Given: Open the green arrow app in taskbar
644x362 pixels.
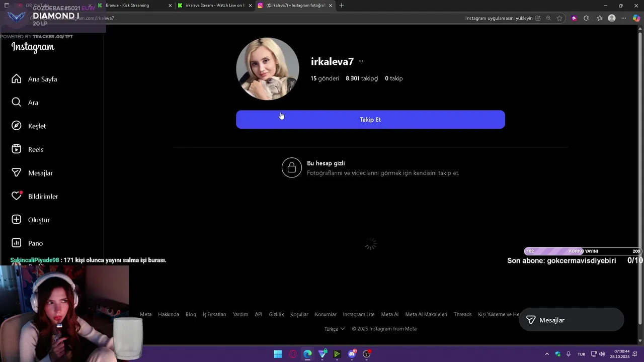Looking at the screenshot, I should 337,354.
